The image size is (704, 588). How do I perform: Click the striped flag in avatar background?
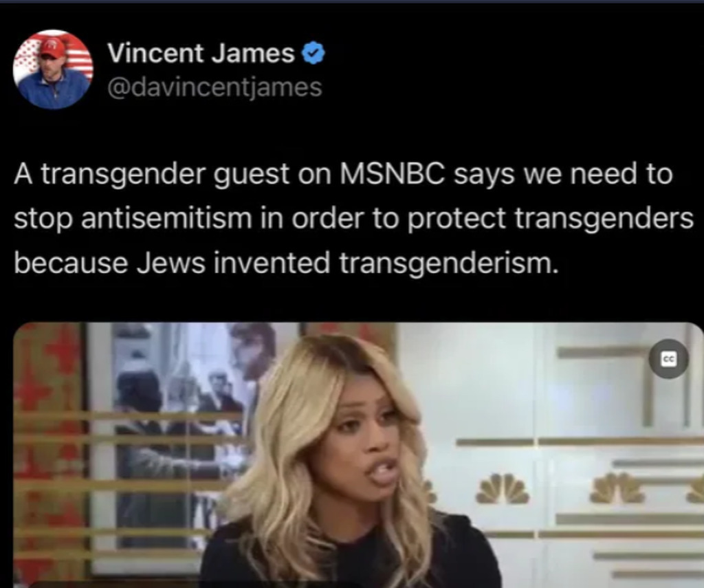(x=81, y=61)
